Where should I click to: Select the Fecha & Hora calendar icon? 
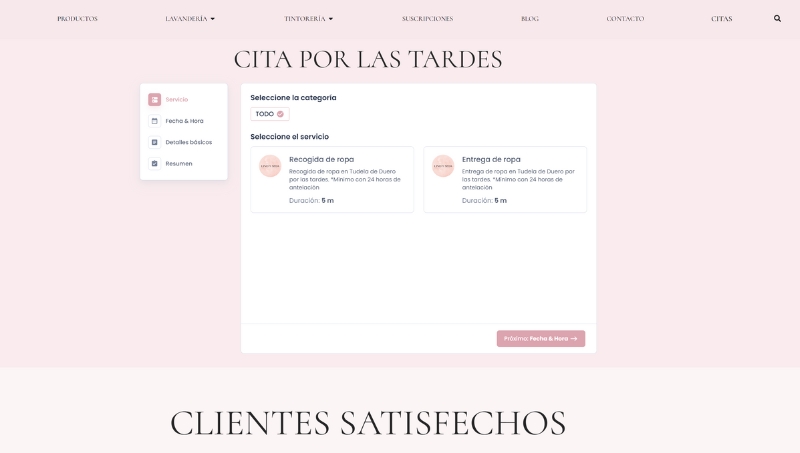(x=155, y=121)
